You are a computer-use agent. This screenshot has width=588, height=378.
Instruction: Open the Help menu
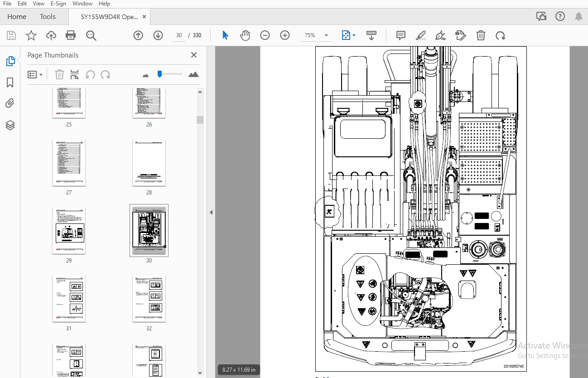pos(104,4)
